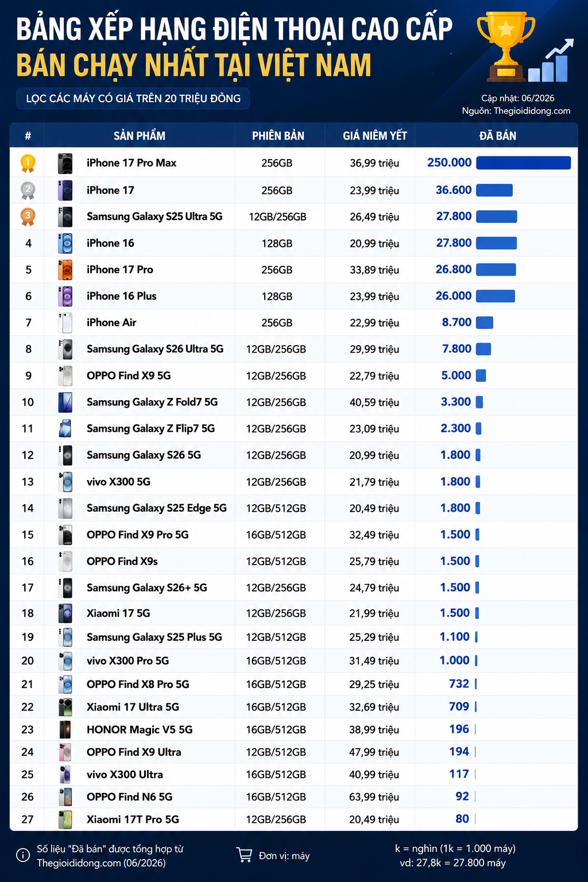Click the 36.600 sold figure
Viewport: 588px width, 882px height.
click(x=454, y=190)
